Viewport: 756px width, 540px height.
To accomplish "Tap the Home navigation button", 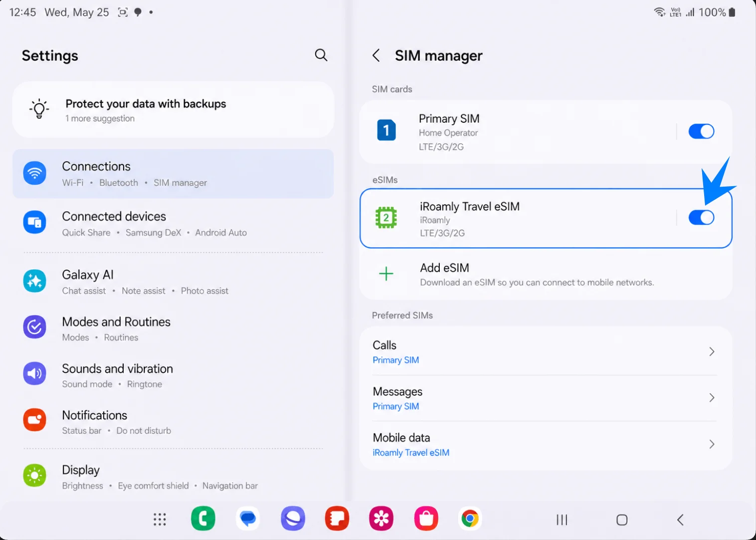I will 622,520.
